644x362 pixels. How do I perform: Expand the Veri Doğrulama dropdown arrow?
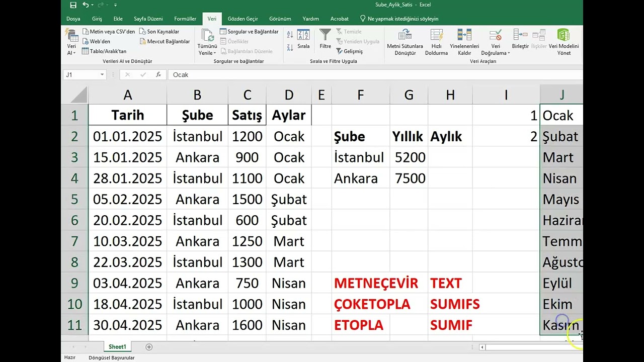(509, 53)
